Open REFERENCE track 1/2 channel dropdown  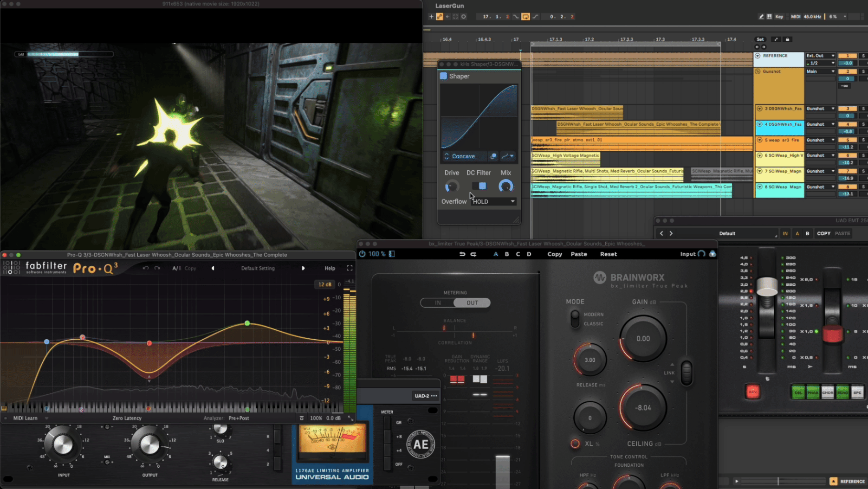(821, 63)
